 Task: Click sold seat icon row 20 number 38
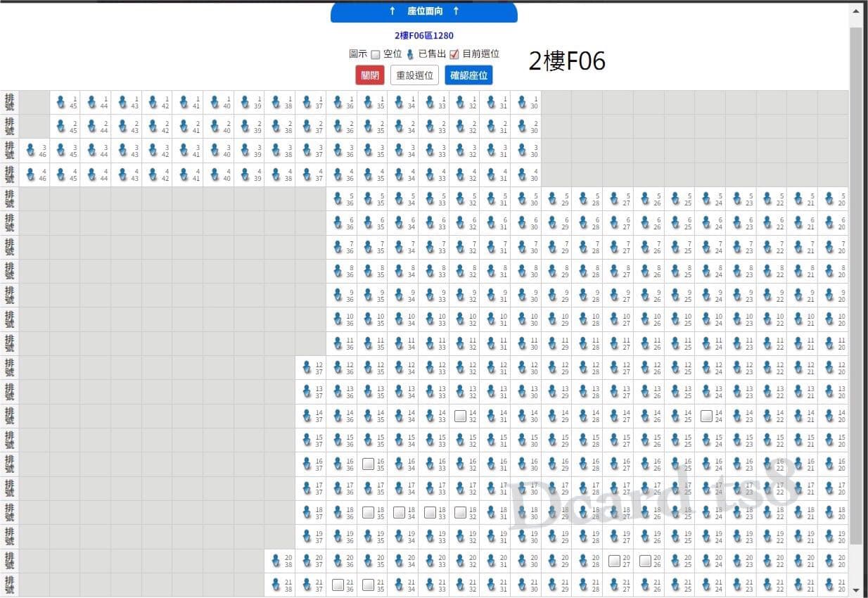(x=276, y=561)
